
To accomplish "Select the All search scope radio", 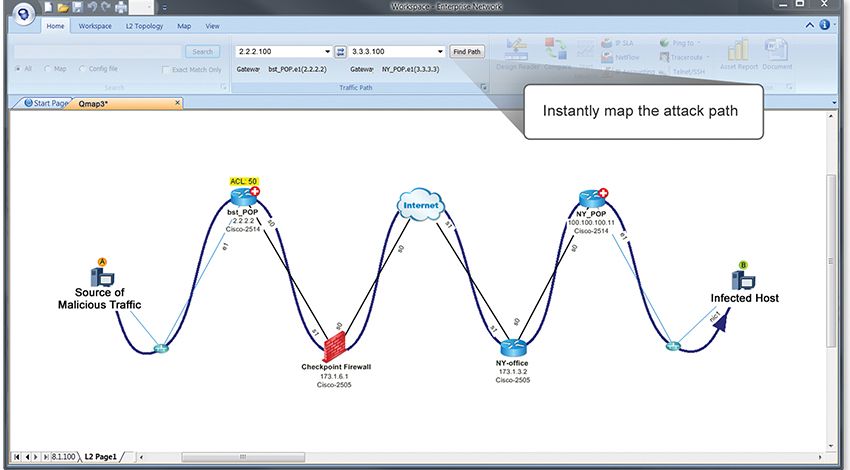I will (x=18, y=69).
